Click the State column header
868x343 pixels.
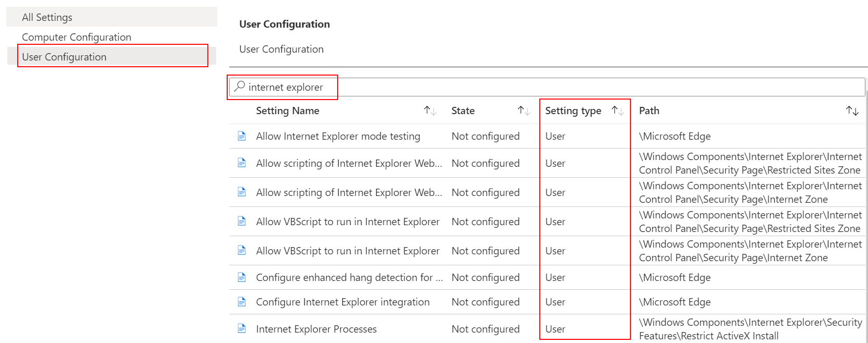[x=463, y=111]
